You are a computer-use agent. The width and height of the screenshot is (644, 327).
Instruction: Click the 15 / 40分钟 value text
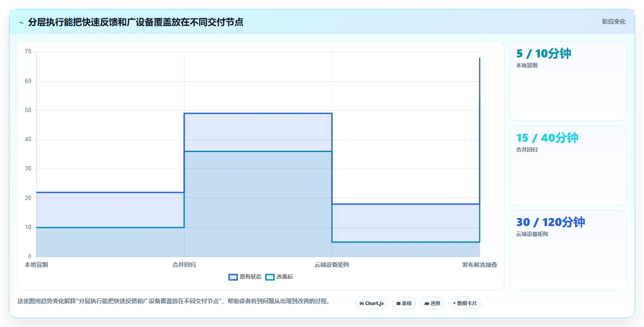(547, 138)
